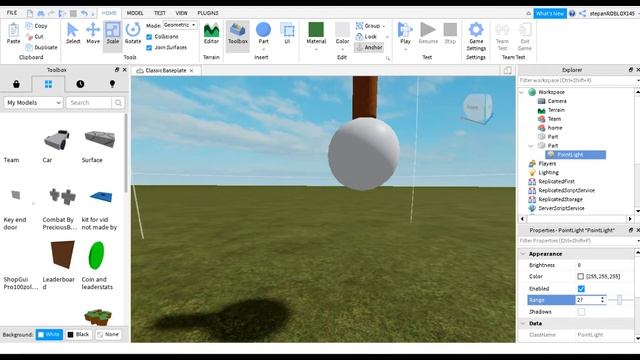Screen dimensions: 640x360
Task: Activate the Rotate tool
Action: [133, 33]
